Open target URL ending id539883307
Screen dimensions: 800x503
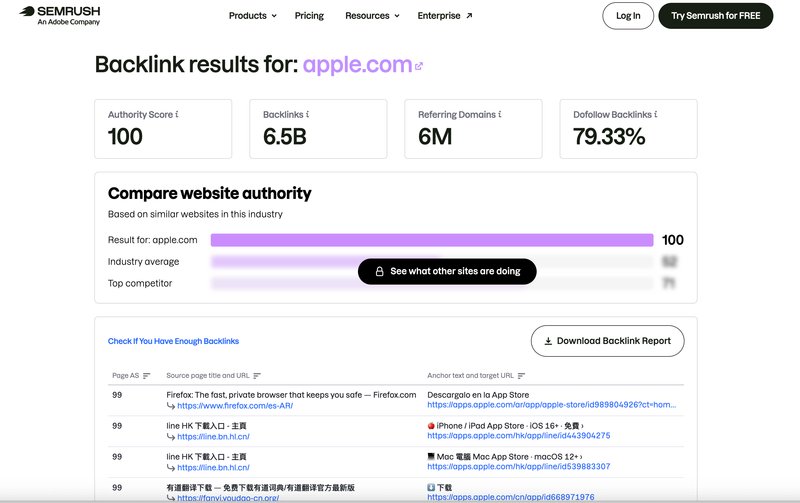tap(518, 466)
